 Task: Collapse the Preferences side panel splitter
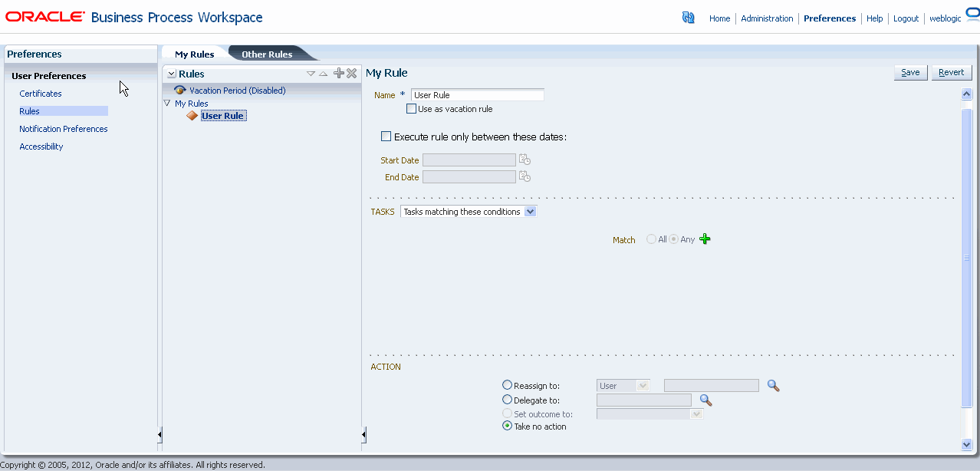tap(159, 435)
